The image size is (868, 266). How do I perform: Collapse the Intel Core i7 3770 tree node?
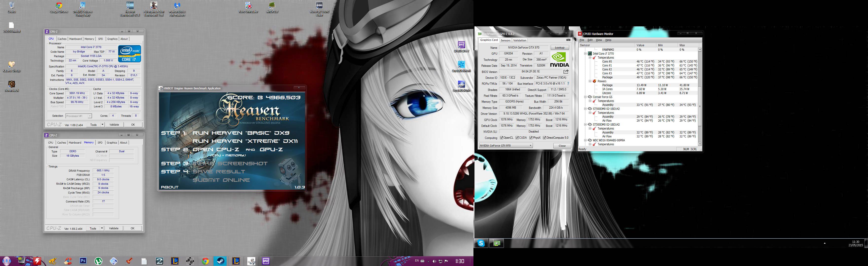click(586, 53)
